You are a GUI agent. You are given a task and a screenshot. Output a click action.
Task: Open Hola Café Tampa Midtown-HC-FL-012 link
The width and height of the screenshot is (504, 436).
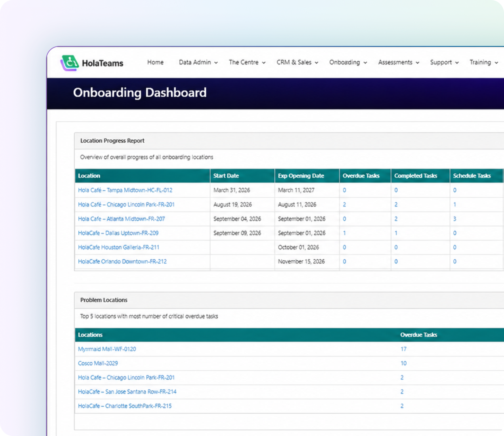[x=125, y=190]
